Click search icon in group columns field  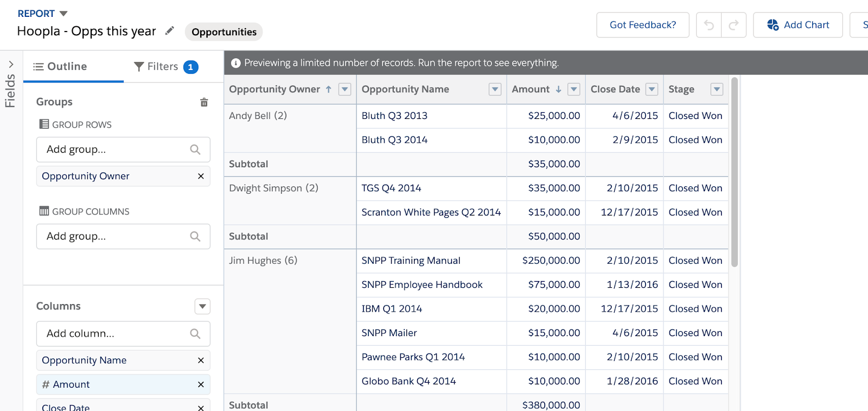point(195,236)
